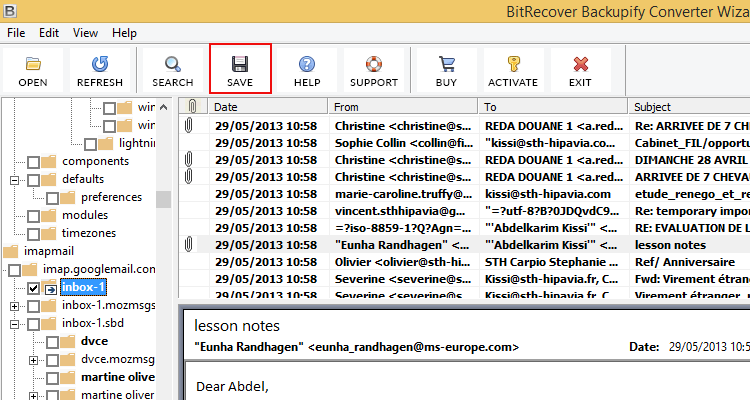Screen dimensions: 750x400
Task: Select the inbox-1.mozmsgs folder label
Action: coord(109,305)
